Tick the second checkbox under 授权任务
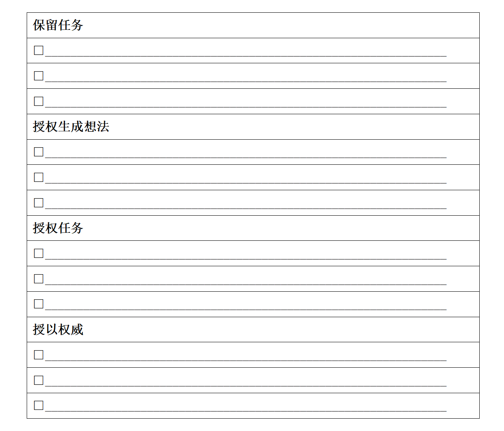Screen dimensions: 504x431 (x=39, y=279)
